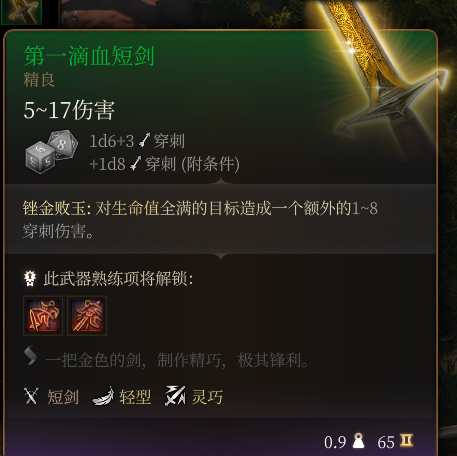The height and width of the screenshot is (456, 457).
Task: Click the piercing icon next to 1d6+3
Action: pos(144,140)
